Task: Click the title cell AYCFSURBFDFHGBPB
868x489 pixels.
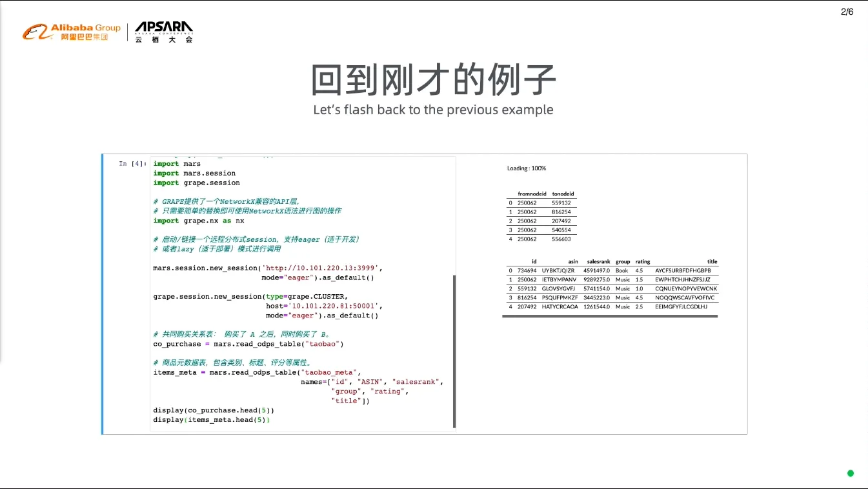Action: click(683, 270)
